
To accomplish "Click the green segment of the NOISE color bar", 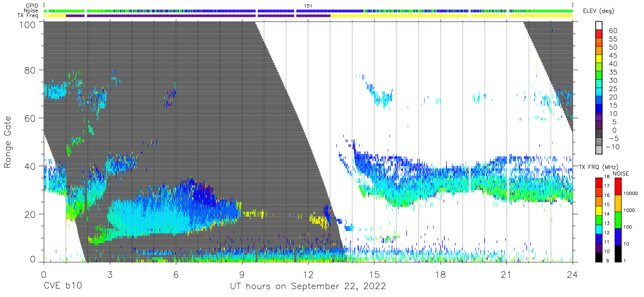I will pos(618,219).
